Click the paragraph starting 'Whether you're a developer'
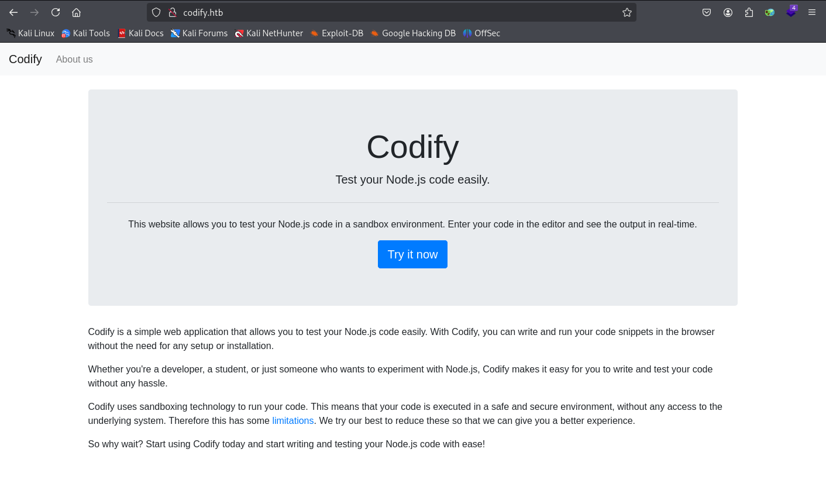Image resolution: width=826 pixels, height=504 pixels. [400, 376]
